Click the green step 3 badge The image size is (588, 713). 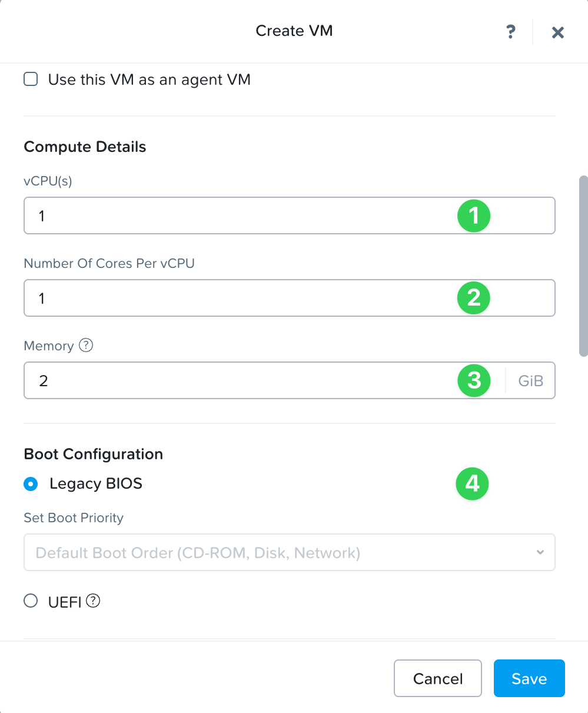[474, 380]
